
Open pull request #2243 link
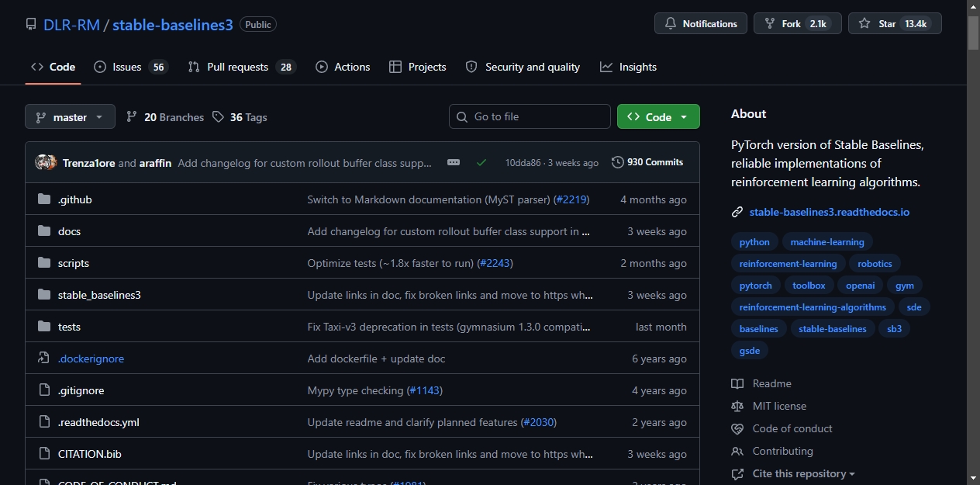[495, 263]
